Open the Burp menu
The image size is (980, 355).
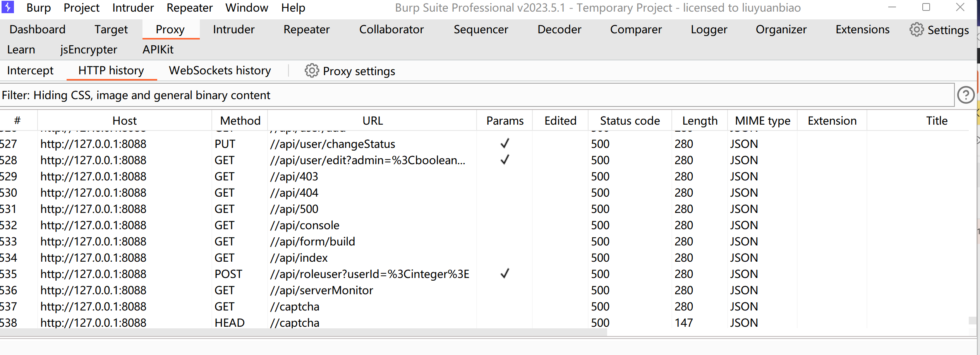pos(38,8)
